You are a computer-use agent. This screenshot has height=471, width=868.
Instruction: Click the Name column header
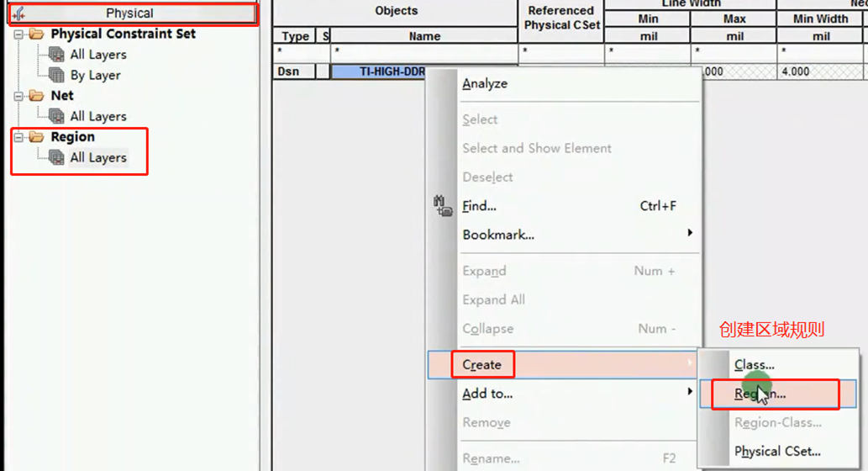pyautogui.click(x=424, y=36)
